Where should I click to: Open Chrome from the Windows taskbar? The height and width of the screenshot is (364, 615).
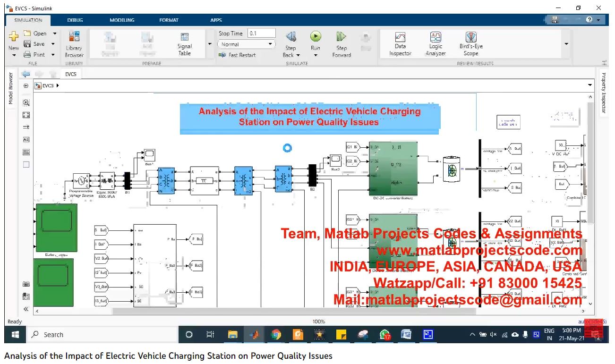(276, 335)
